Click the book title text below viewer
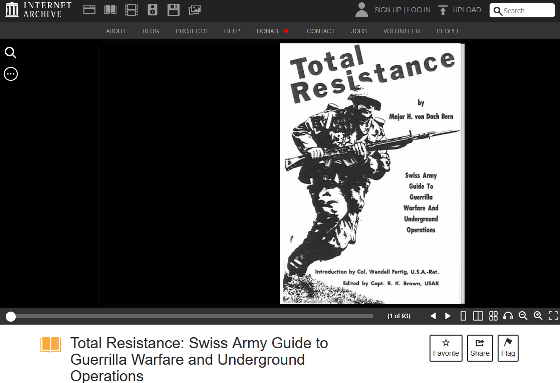 [x=199, y=359]
